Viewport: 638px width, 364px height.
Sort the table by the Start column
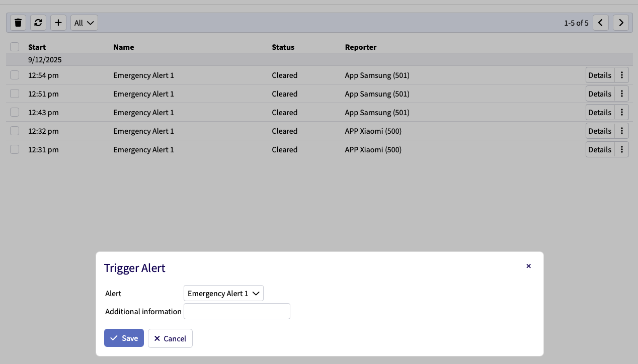(37, 47)
